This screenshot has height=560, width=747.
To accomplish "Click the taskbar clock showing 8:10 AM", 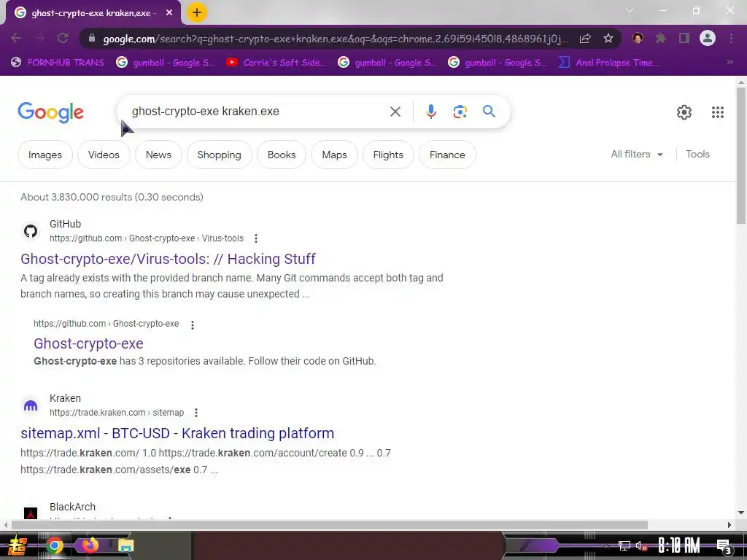I will click(679, 545).
